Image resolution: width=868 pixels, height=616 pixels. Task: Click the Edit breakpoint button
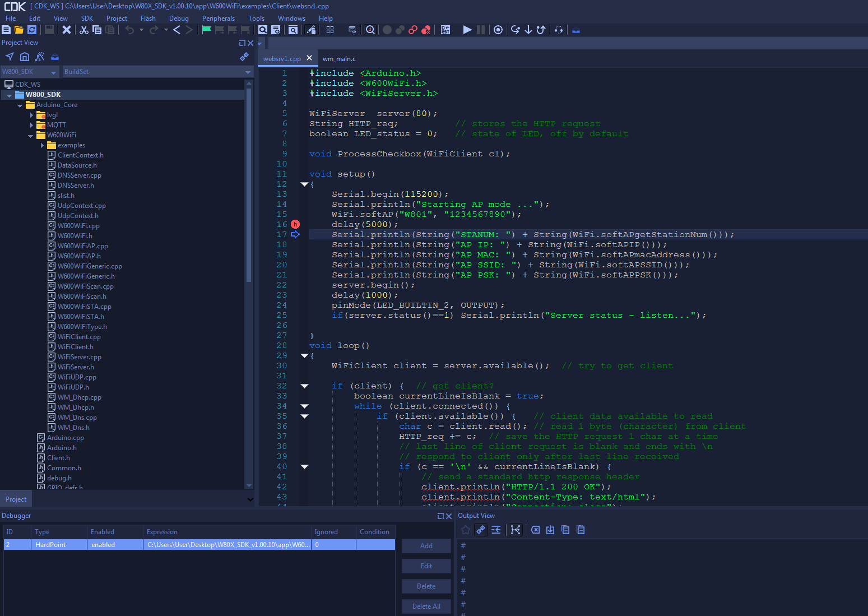tap(426, 566)
